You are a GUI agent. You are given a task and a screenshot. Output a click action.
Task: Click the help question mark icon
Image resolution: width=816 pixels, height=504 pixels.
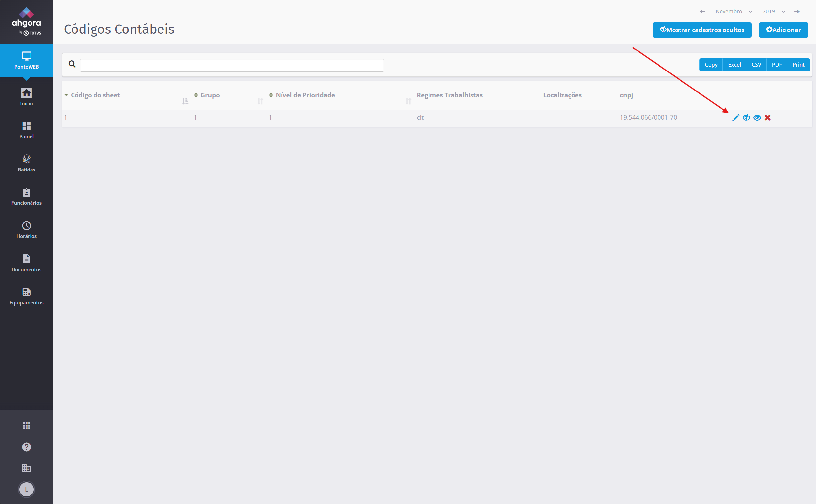click(26, 447)
